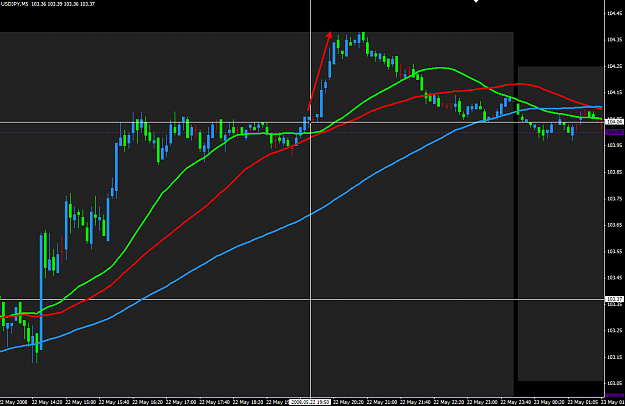
Task: Select the purple dotted horizontal level line
Action: [302, 132]
